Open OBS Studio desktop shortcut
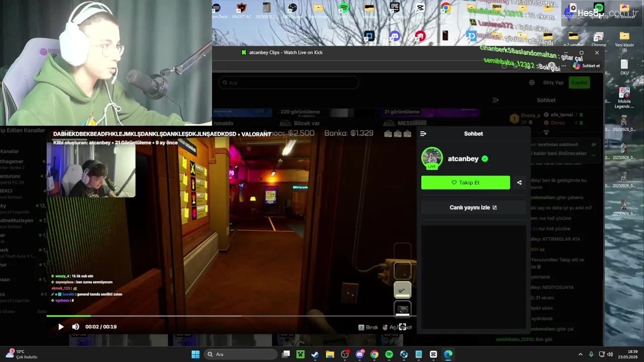The image size is (644, 362). (292, 11)
